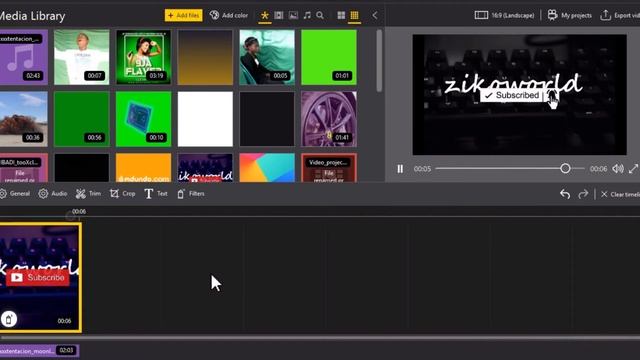
Task: Select the brown gradient color tile
Action: click(x=205, y=57)
